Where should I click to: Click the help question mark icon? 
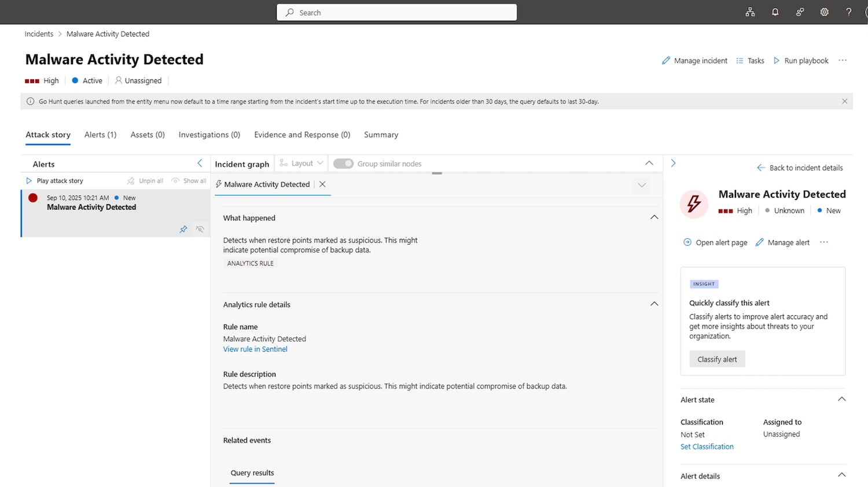848,12
